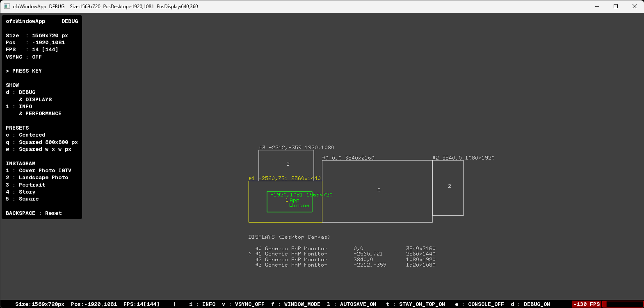
Task: Click the 'FPS : 14 [144]' line
Action: tap(32, 50)
